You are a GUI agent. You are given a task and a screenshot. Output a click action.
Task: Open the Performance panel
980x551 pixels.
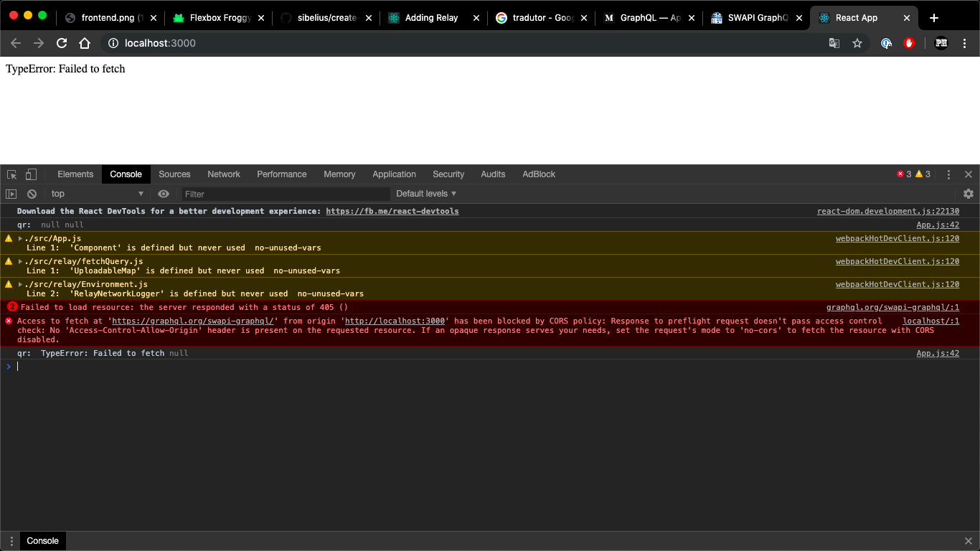click(282, 174)
